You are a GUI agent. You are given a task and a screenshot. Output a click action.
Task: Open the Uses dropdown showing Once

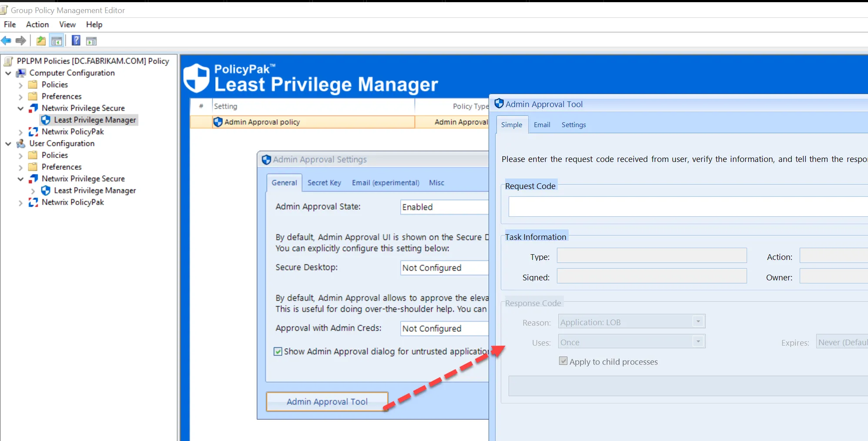699,341
